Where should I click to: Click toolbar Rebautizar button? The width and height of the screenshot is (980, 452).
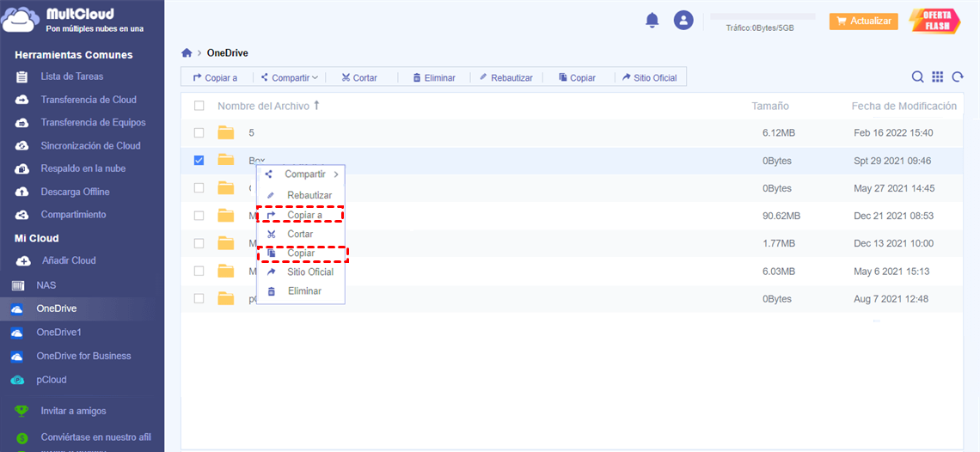tap(506, 78)
